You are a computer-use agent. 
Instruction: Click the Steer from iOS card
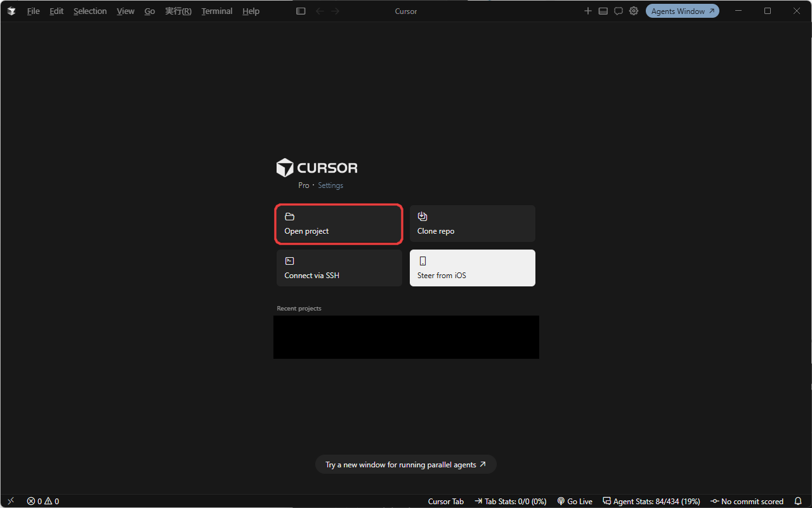pyautogui.click(x=473, y=268)
